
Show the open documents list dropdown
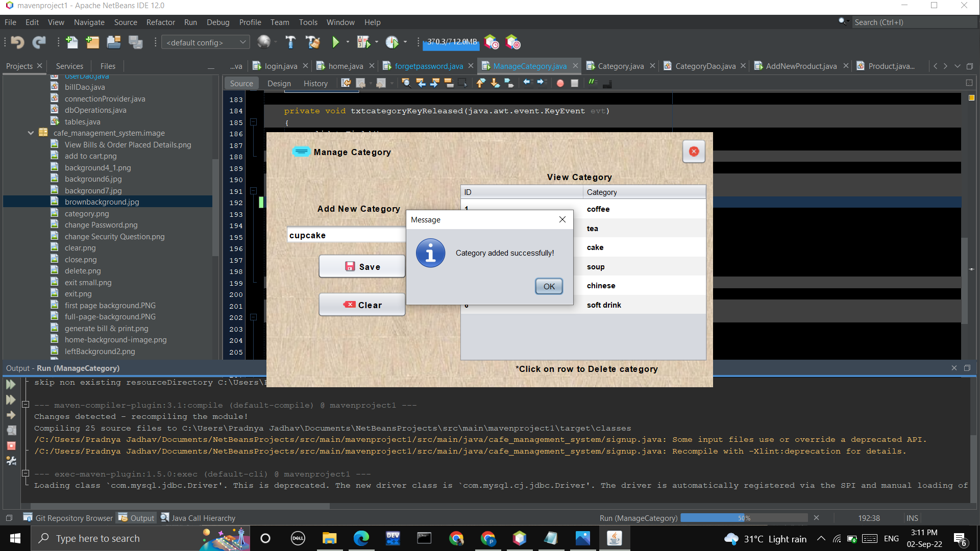(958, 66)
